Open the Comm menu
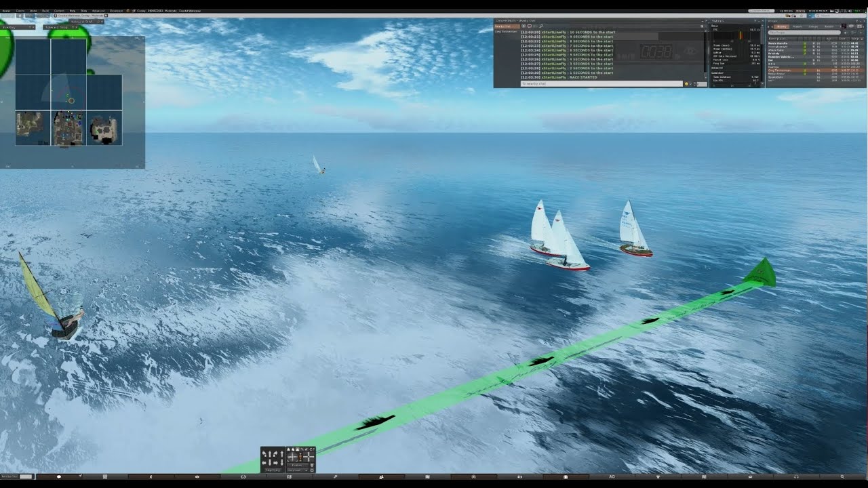This screenshot has height=488, width=868. [20, 11]
